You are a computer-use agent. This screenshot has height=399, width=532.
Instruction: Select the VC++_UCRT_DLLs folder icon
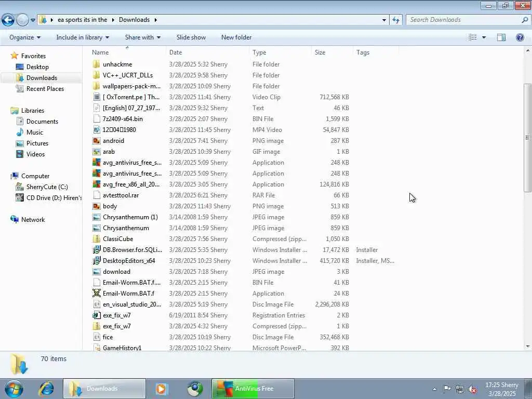point(97,75)
